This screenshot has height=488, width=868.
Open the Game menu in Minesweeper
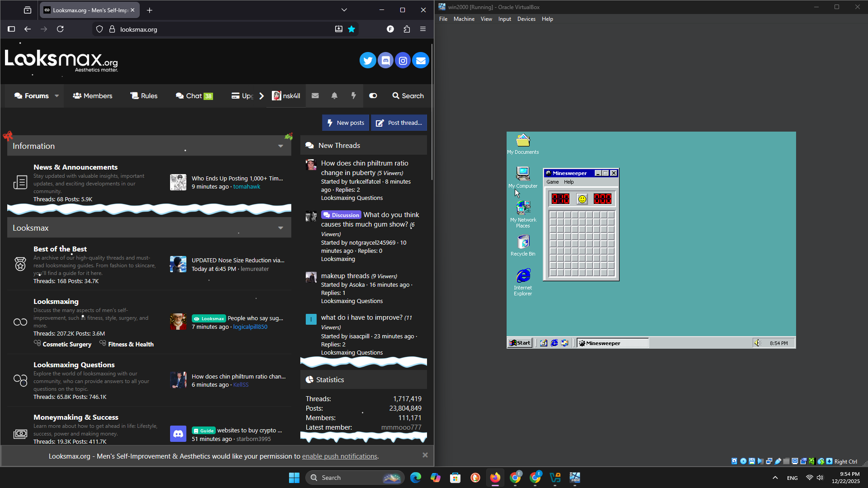pyautogui.click(x=553, y=182)
